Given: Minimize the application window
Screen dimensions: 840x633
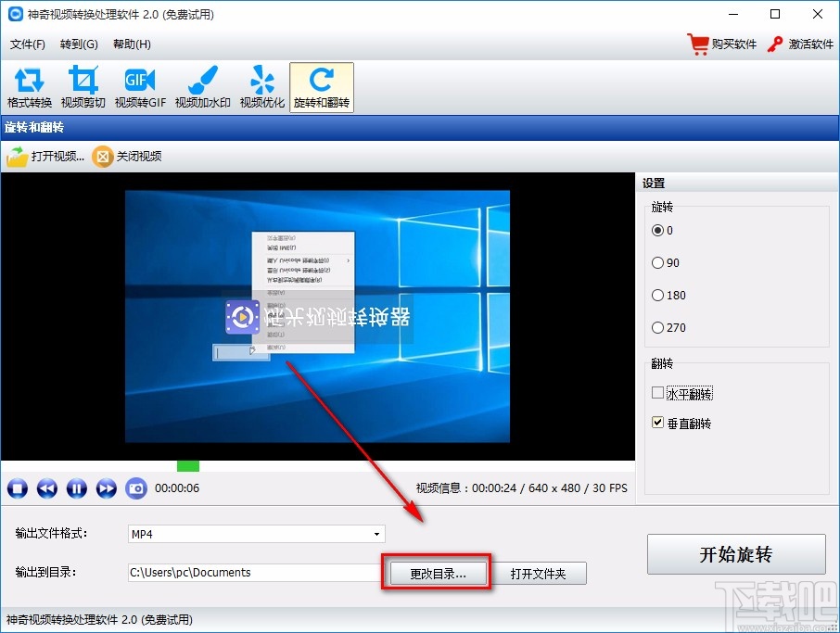Looking at the screenshot, I should [733, 15].
